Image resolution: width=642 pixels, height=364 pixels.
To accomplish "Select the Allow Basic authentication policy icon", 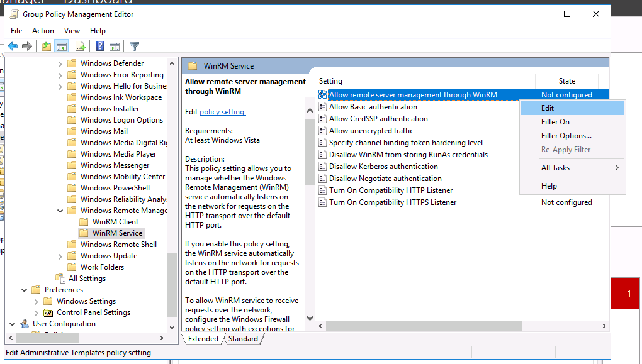I will click(x=323, y=107).
